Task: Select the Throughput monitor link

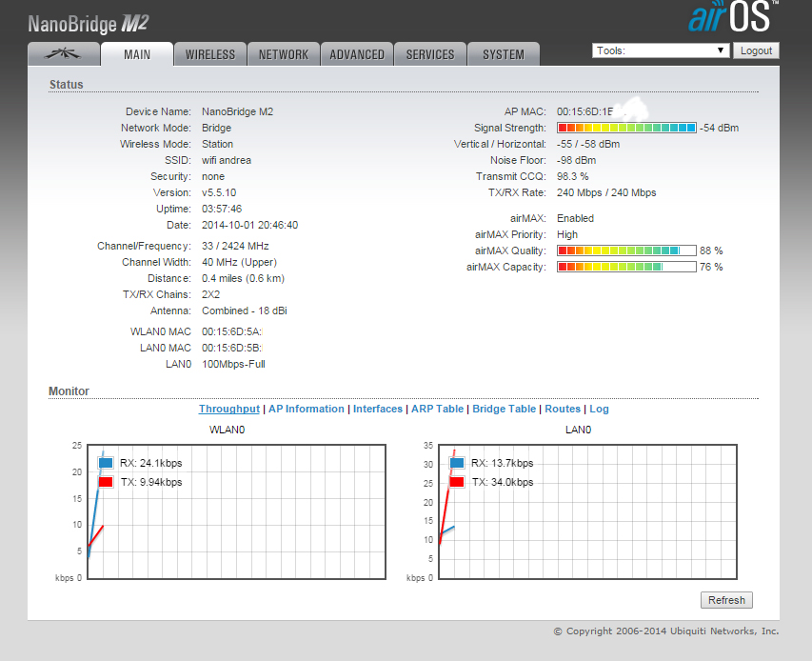Action: click(228, 409)
